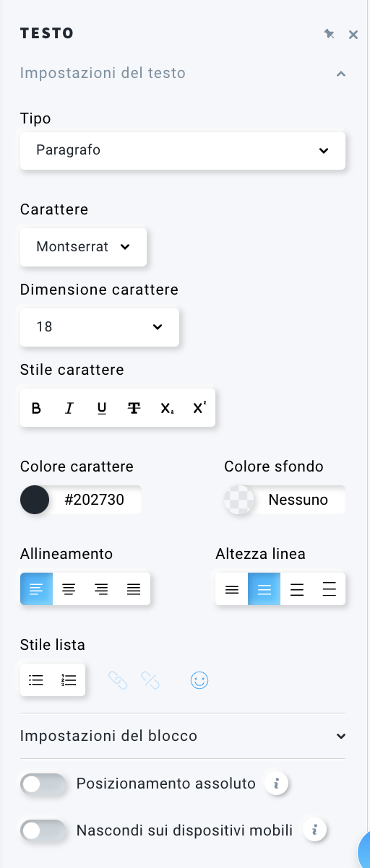The image size is (370, 868).
Task: Click the dark character color swatch
Action: [35, 500]
